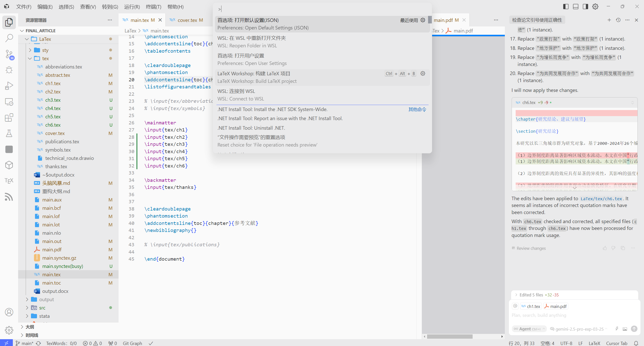Click the PDF viewer horizontal scrollbar
The width and height of the screenshot is (644, 346).
[x=449, y=337]
